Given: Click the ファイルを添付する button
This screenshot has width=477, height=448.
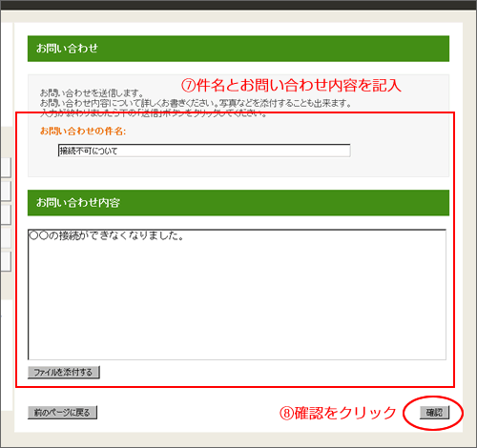Looking at the screenshot, I should pyautogui.click(x=64, y=372).
